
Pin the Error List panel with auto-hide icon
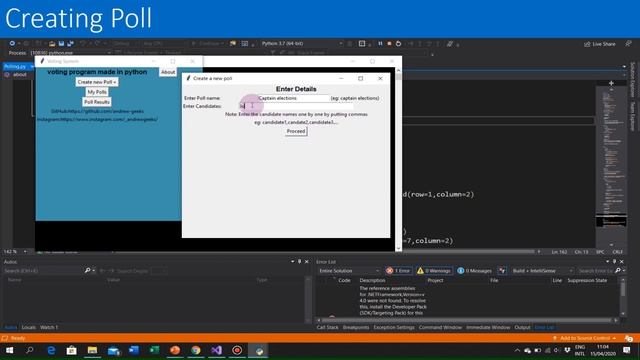[615, 262]
